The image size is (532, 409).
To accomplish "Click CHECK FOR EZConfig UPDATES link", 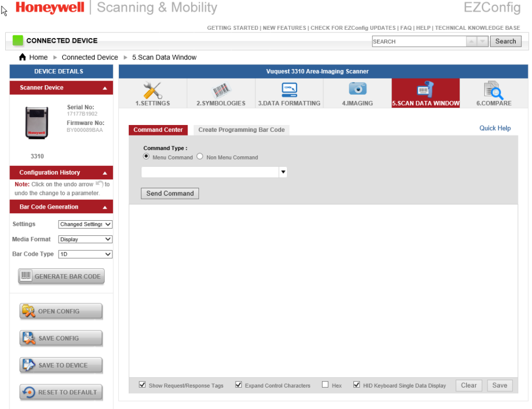I will tap(353, 28).
